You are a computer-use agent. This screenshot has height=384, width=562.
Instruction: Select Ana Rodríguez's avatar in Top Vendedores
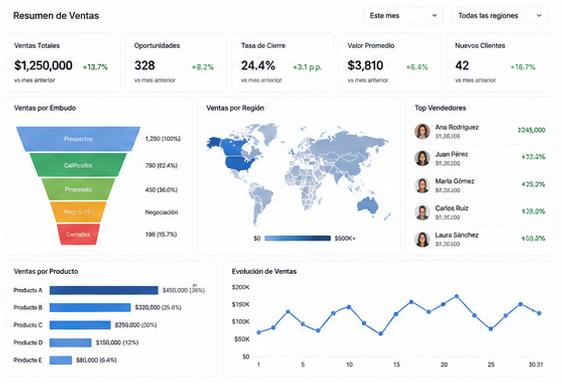(422, 131)
